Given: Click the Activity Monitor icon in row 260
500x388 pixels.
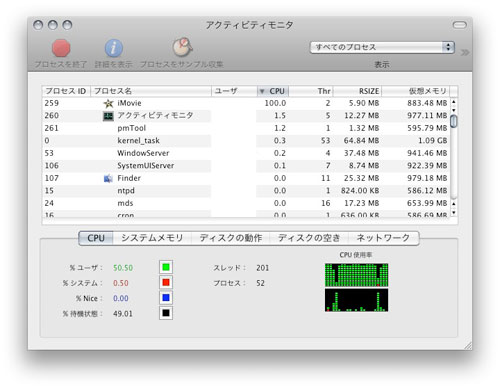Looking at the screenshot, I should (x=108, y=116).
